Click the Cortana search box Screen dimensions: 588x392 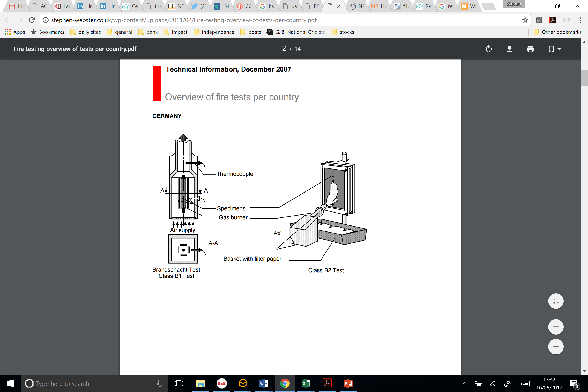pos(95,383)
